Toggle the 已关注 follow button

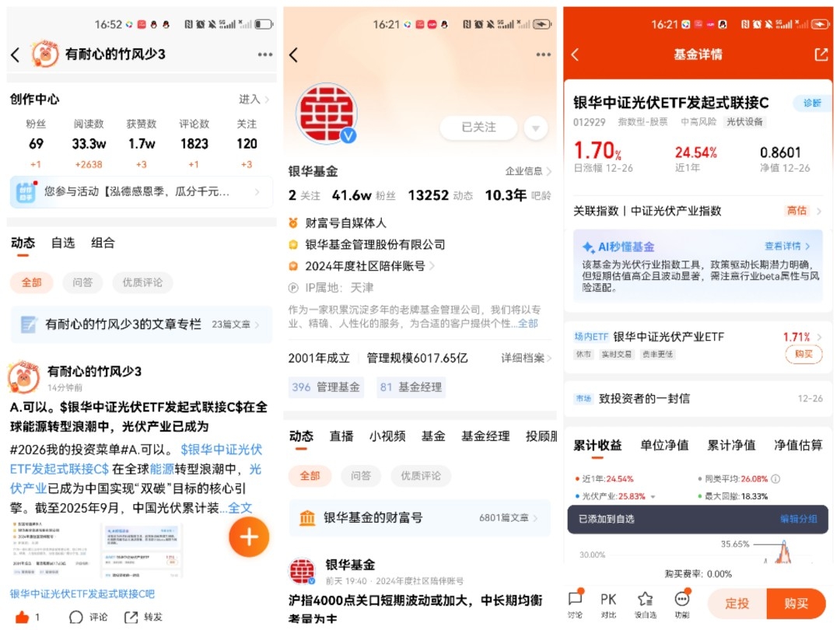pos(478,127)
